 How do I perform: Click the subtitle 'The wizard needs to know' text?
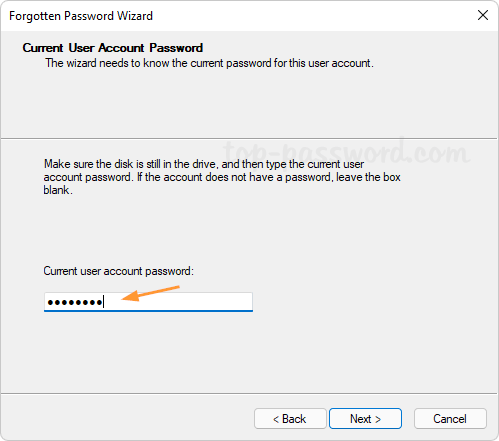(x=209, y=63)
